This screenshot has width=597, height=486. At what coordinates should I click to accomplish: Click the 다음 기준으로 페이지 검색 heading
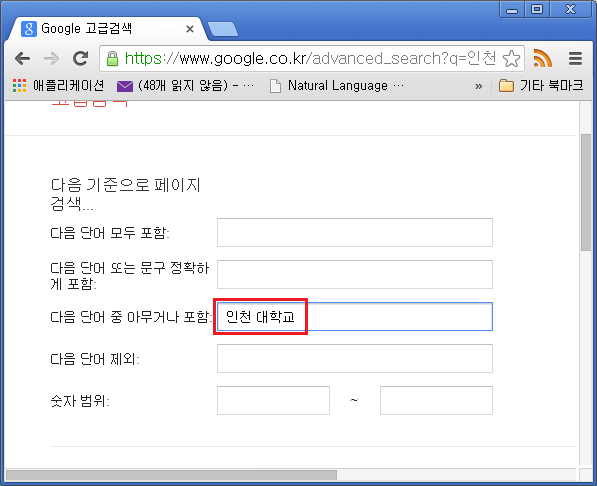click(x=125, y=194)
